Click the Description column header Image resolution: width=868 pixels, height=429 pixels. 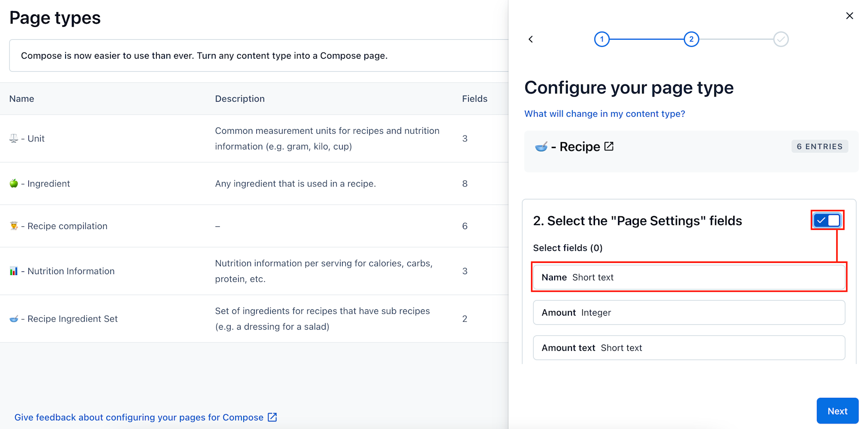point(240,99)
